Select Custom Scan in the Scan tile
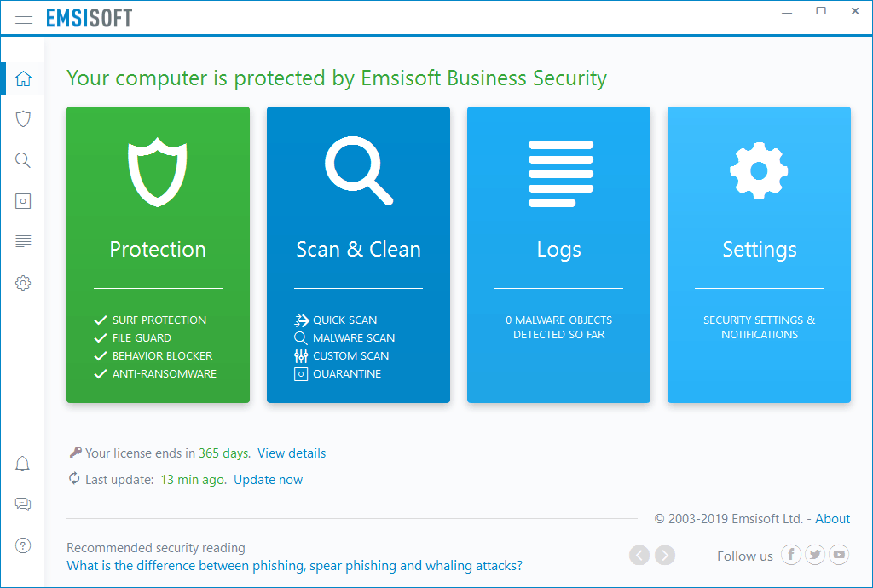This screenshot has height=588, width=873. point(350,356)
